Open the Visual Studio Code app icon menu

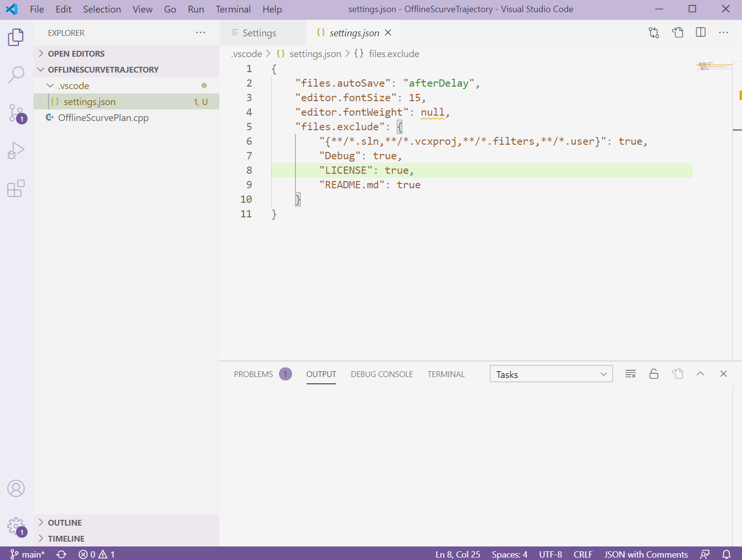(12, 9)
